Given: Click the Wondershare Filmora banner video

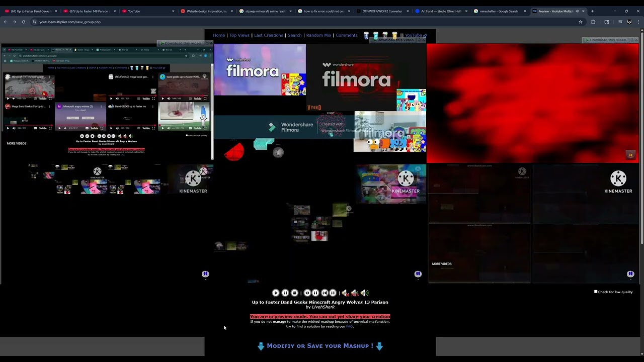Looking at the screenshot, I should [284, 127].
